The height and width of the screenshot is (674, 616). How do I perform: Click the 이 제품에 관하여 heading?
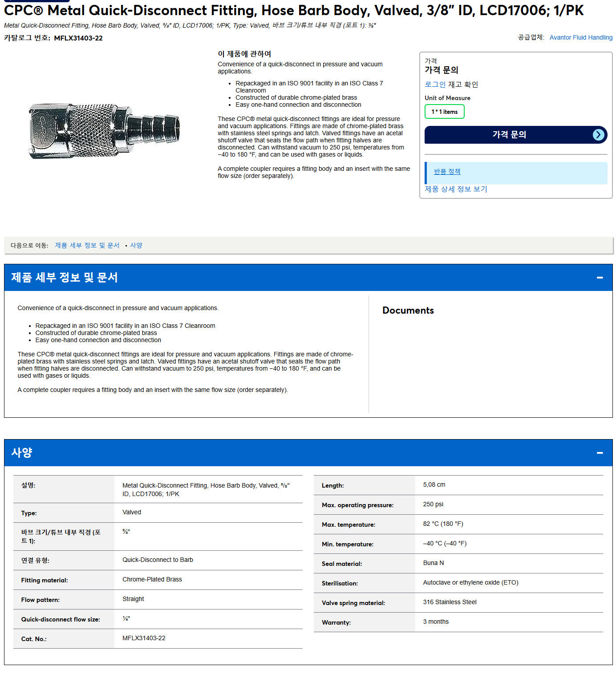pyautogui.click(x=244, y=54)
